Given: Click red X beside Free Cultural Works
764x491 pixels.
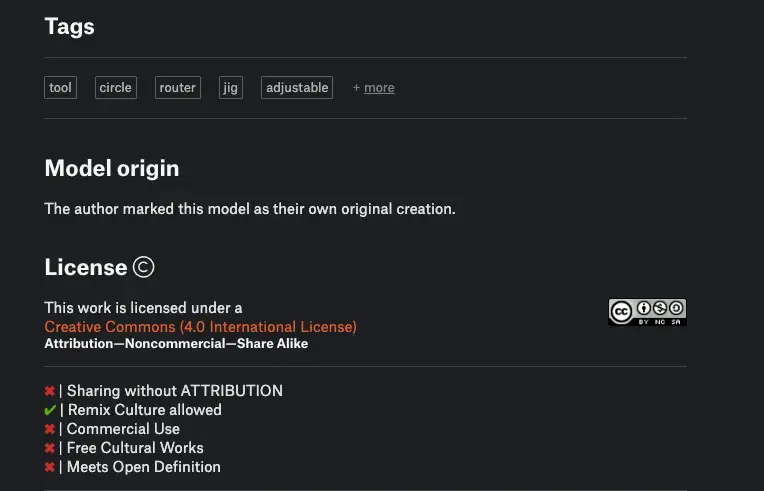Looking at the screenshot, I should (49, 448).
